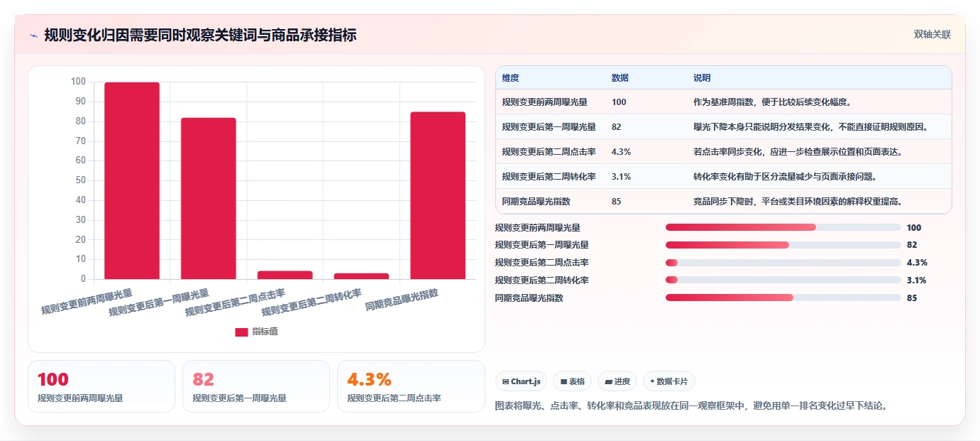Click the 规则变更后第二周点击率 chart bar
The image size is (980, 441).
tap(285, 275)
